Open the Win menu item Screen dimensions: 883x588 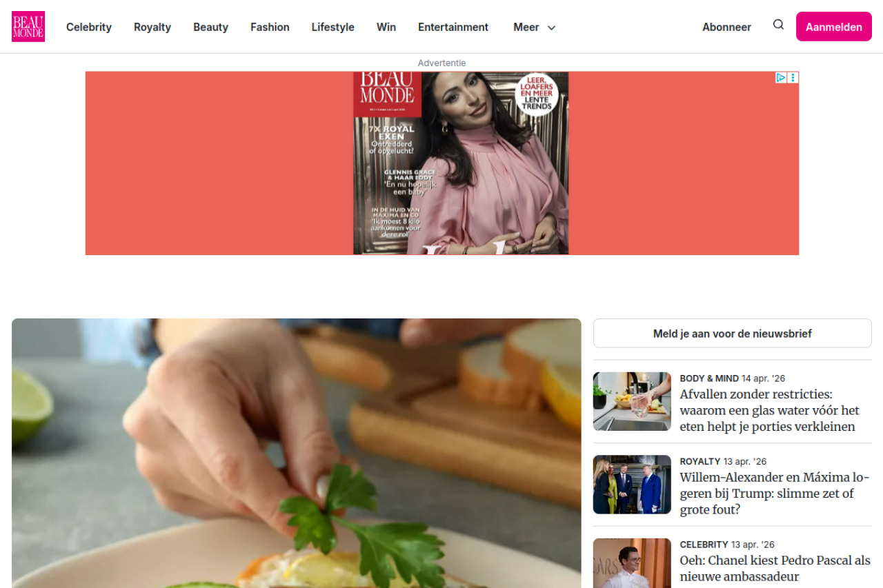pos(386,28)
